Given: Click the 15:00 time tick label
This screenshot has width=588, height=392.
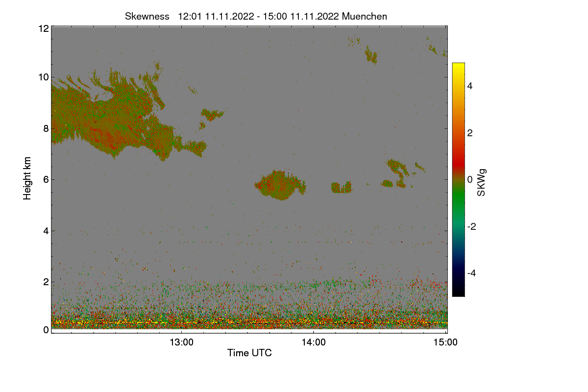Looking at the screenshot, I should (446, 343).
